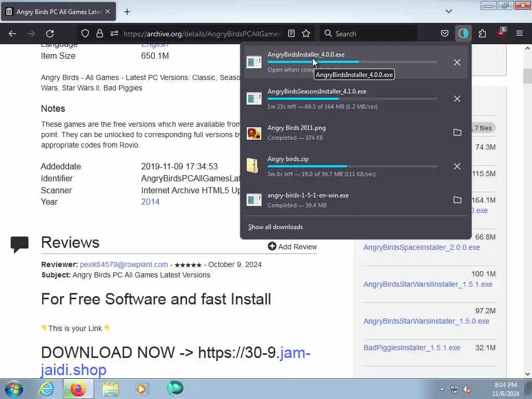Screen dimensions: 532x399
Task: Click the uBlock extension icon with badge
Action: (x=501, y=33)
